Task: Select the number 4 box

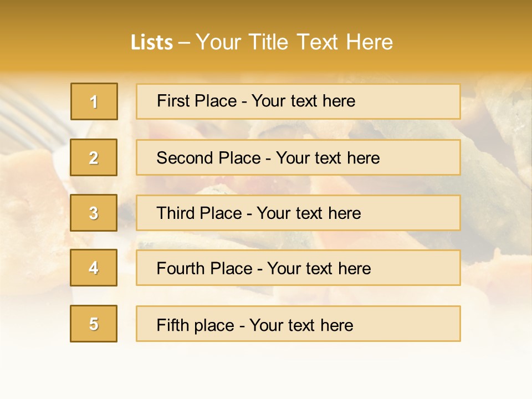Action: (x=94, y=268)
